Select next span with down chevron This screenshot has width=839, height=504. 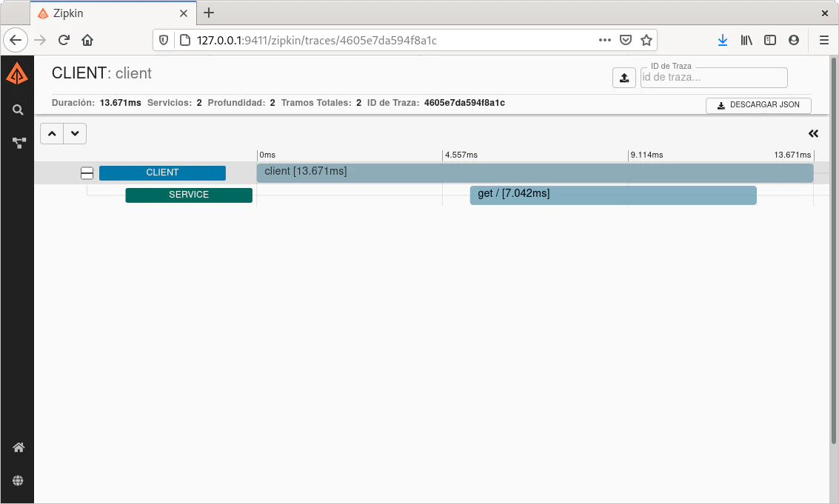tap(75, 134)
